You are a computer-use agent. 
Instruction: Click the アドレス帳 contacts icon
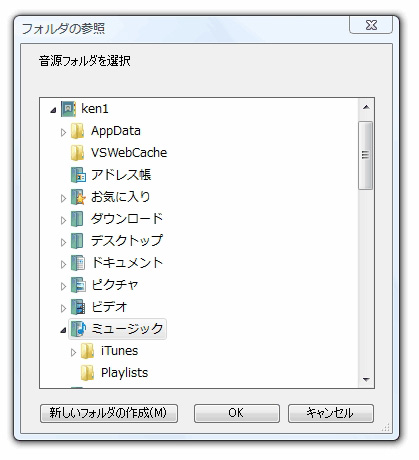tap(78, 175)
